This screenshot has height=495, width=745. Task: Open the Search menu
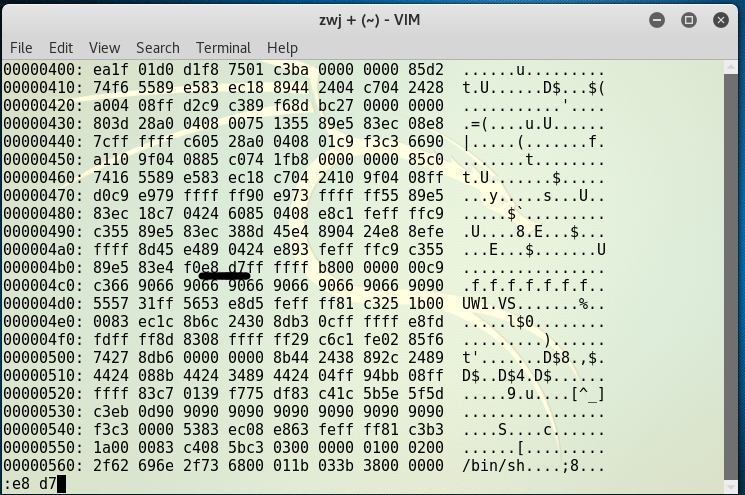point(158,48)
